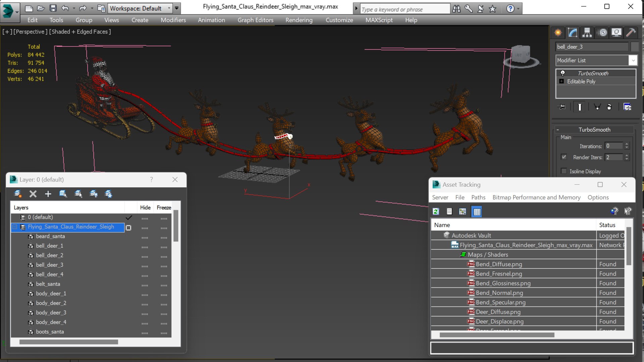Image resolution: width=644 pixels, height=362 pixels.
Task: Click the Asset Tracking horizontal scrollbar
Action: [x=497, y=335]
